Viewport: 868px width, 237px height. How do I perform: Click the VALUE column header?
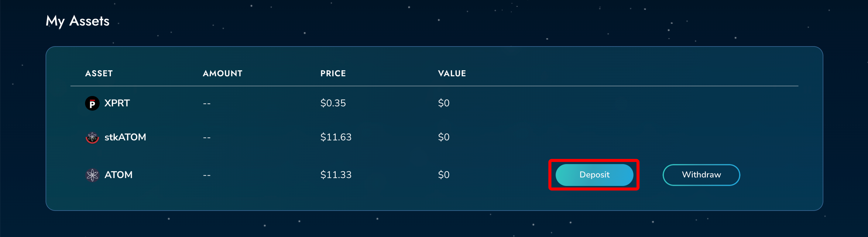click(x=452, y=74)
